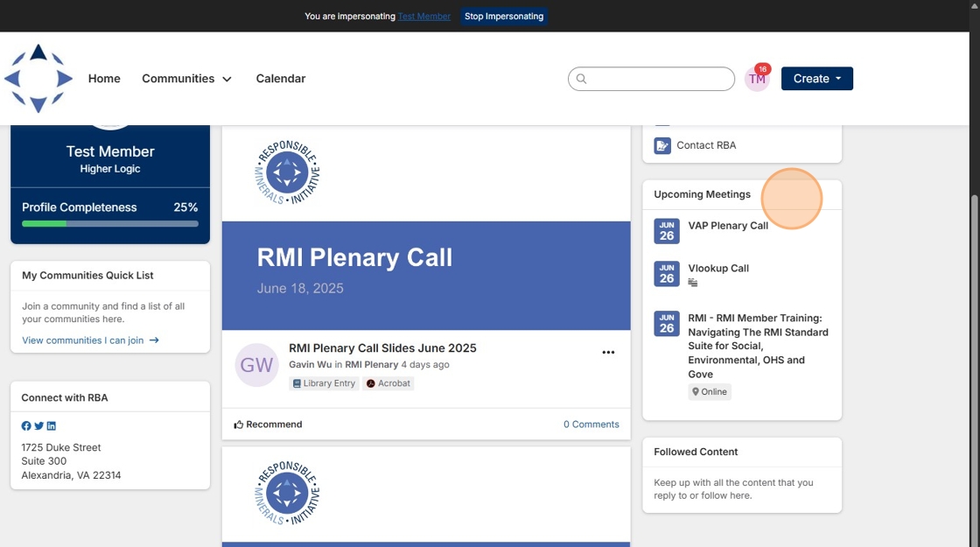Click the Responsible Minerals Initiative logo above RMI Plenary Call
Image resolution: width=980 pixels, height=547 pixels.
[288, 172]
